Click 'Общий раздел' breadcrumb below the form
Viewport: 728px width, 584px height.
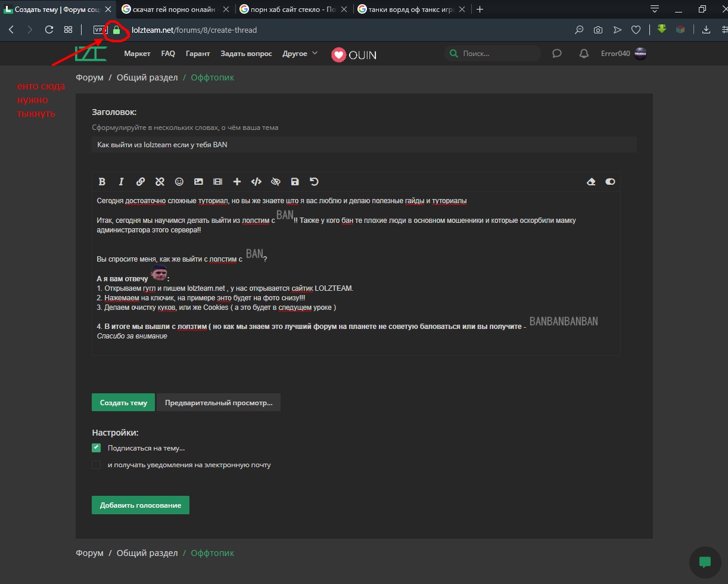(x=147, y=553)
